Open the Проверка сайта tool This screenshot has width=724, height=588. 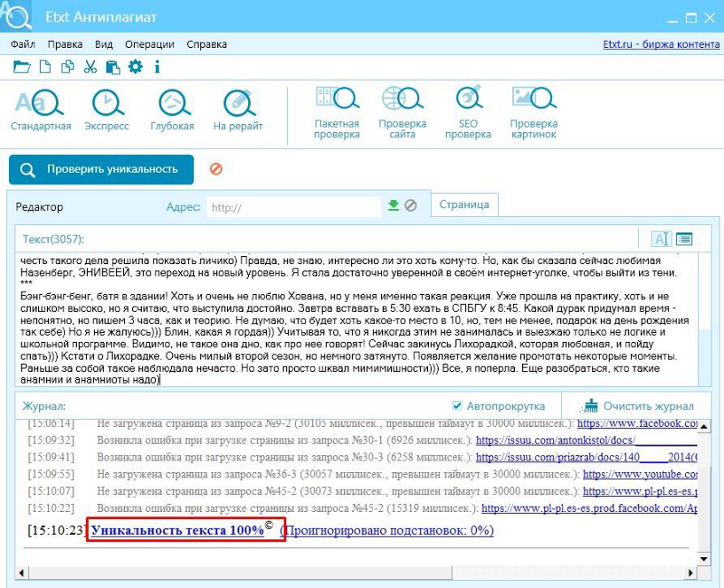point(402,112)
